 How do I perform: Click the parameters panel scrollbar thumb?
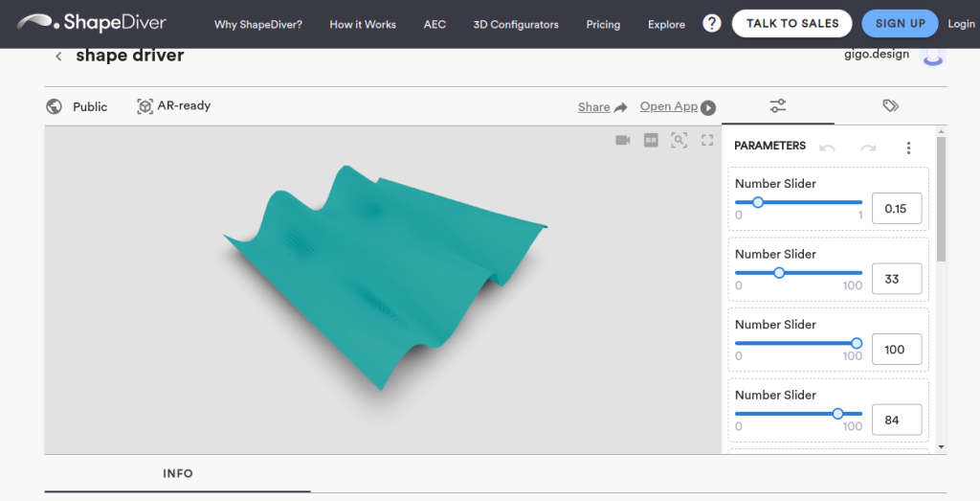click(942, 199)
